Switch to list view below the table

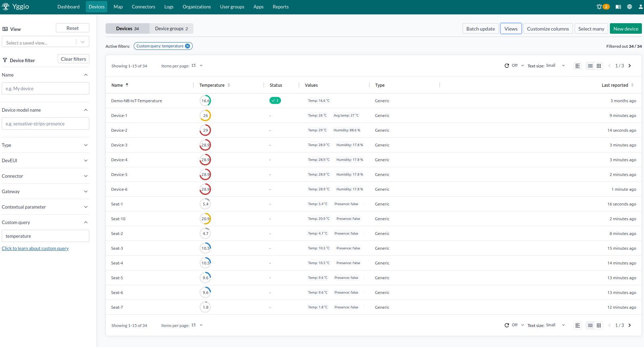(590, 325)
